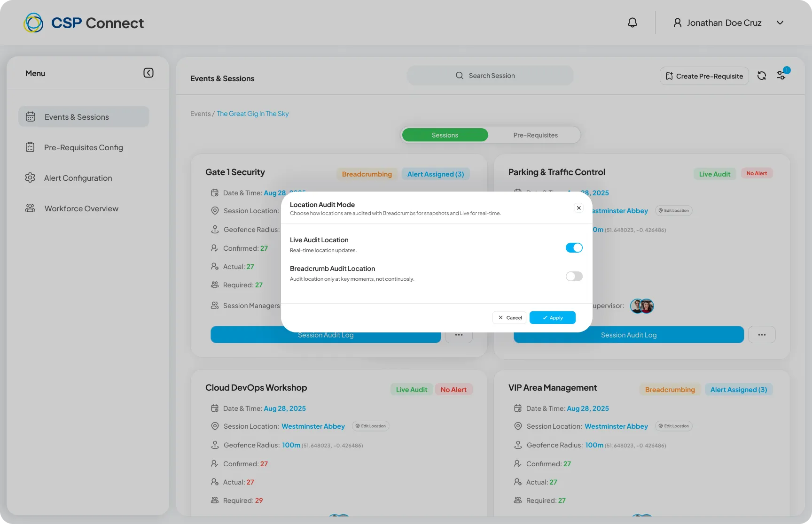Viewport: 812px width, 524px height.
Task: Switch to the Sessions tab
Action: click(x=445, y=135)
